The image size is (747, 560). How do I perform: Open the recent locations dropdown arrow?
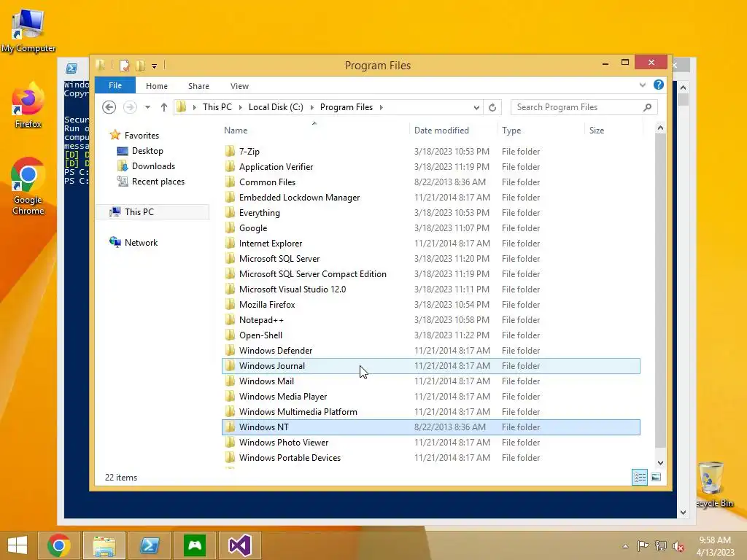pos(147,108)
